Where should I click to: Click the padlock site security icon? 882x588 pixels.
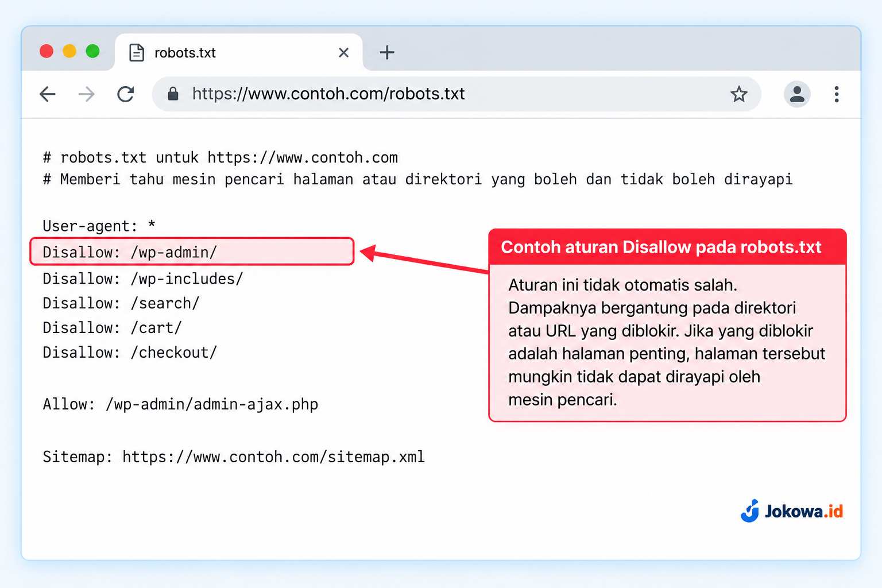pyautogui.click(x=173, y=94)
